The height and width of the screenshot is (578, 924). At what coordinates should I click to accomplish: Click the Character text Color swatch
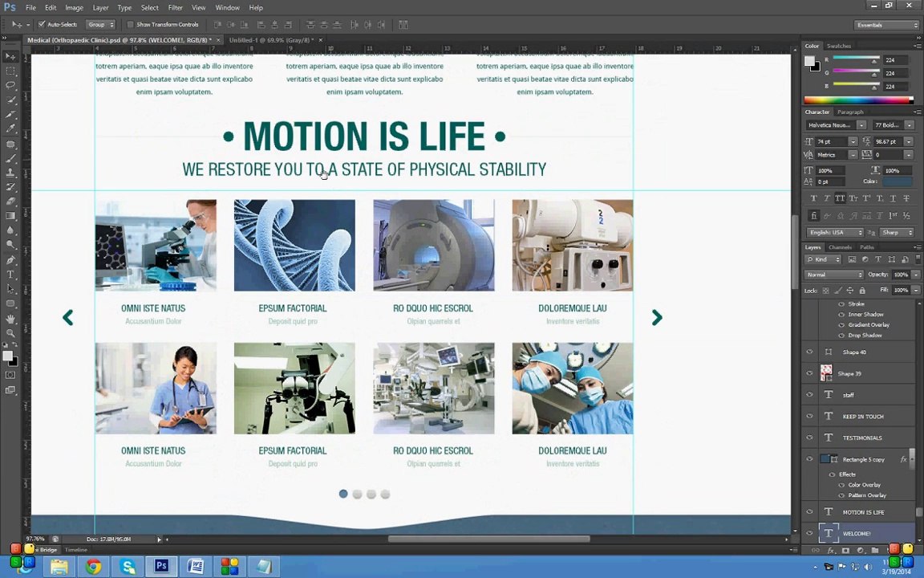coord(896,181)
